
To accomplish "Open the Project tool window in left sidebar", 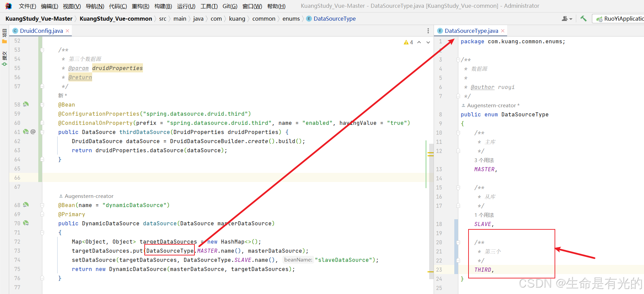I will pos(4,36).
